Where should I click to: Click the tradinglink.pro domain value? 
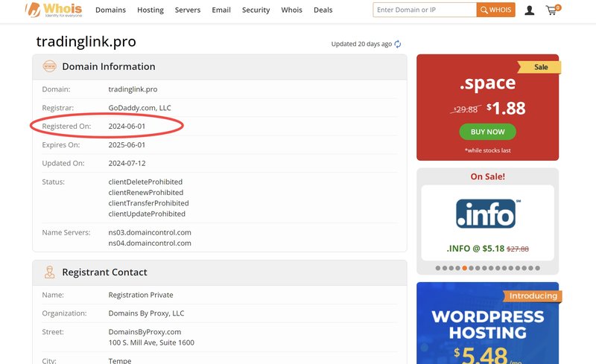tap(133, 89)
